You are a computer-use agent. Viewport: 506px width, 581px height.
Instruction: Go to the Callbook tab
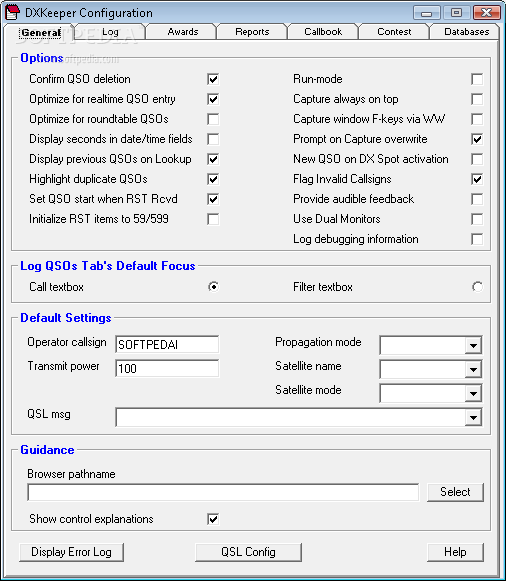pyautogui.click(x=323, y=32)
